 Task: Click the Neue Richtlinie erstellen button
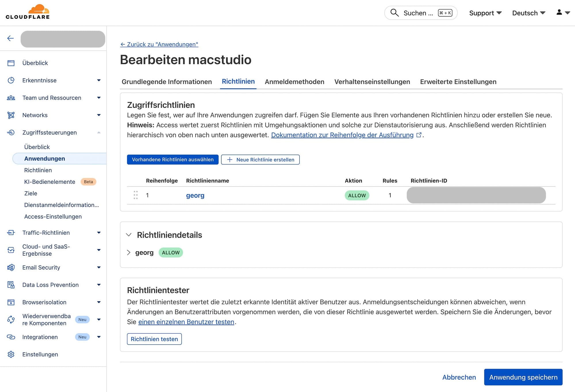click(260, 160)
